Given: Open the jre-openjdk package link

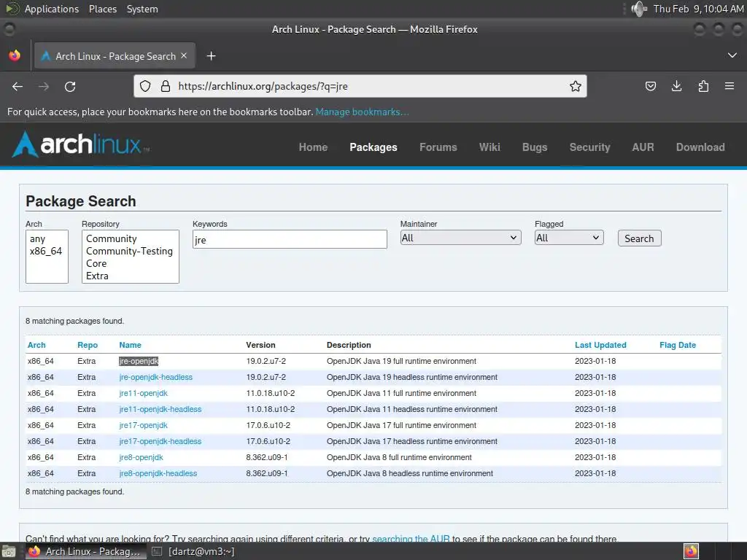Looking at the screenshot, I should (x=139, y=361).
